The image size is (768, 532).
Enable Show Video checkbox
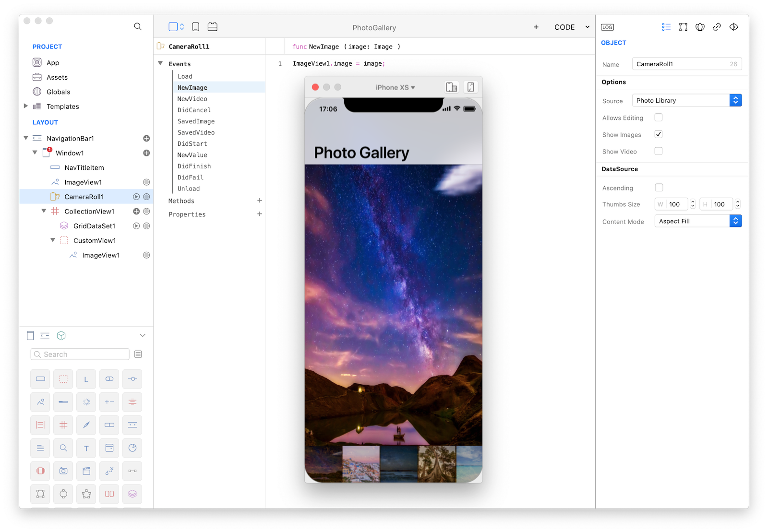click(x=659, y=151)
